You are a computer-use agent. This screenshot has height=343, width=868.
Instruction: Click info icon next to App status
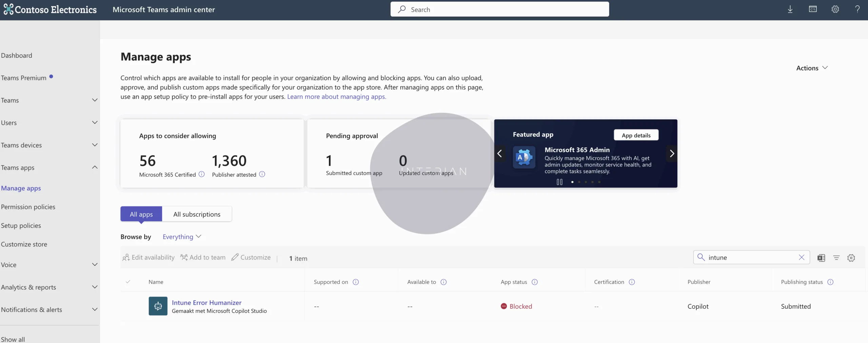click(x=535, y=282)
